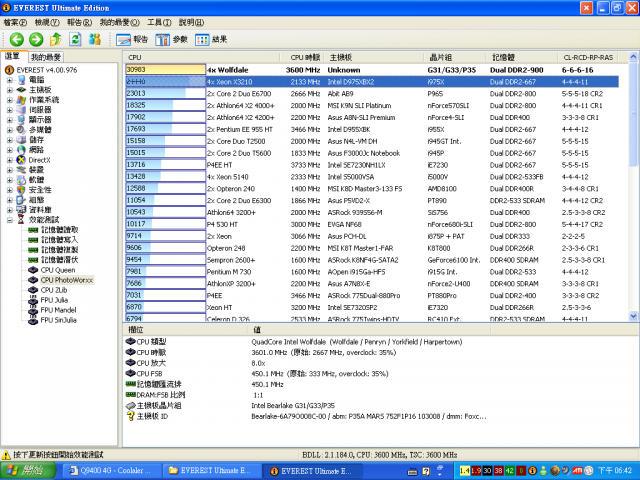
Task: Select the 安全性 tree item
Action: click(40, 190)
